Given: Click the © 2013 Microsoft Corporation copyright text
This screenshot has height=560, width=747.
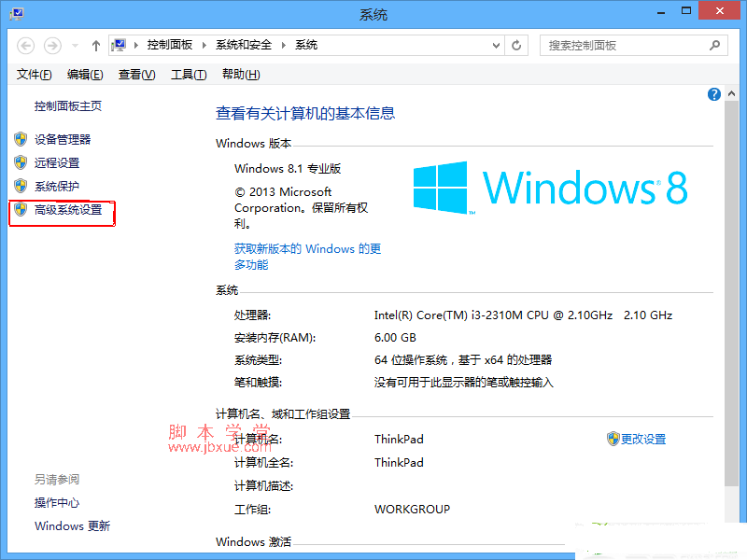Looking at the screenshot, I should pos(301,207).
